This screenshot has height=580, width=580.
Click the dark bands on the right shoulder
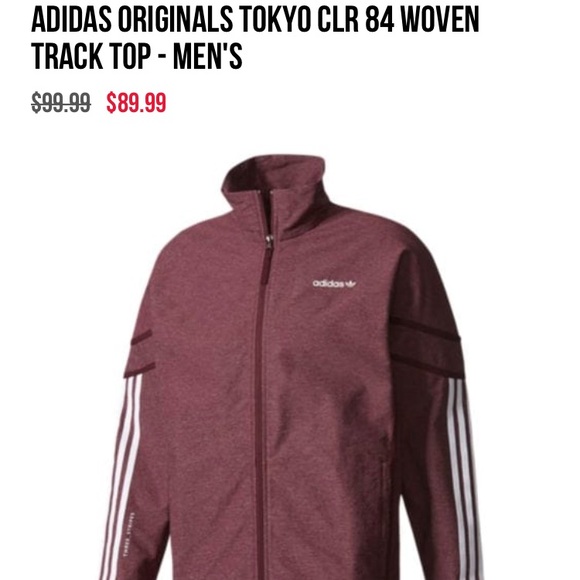pyautogui.click(x=425, y=344)
